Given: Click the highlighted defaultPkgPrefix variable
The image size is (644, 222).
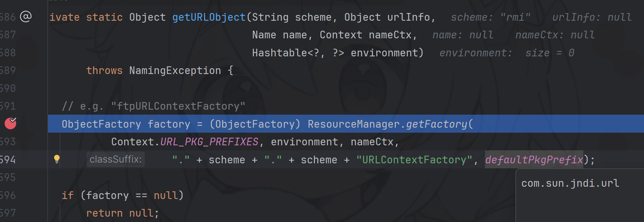Looking at the screenshot, I should [x=534, y=160].
